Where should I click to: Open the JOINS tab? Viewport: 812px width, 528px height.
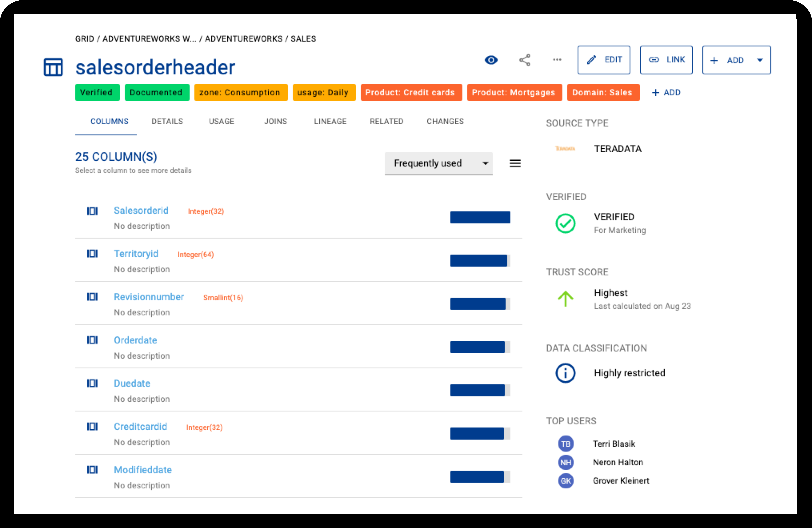coord(275,121)
